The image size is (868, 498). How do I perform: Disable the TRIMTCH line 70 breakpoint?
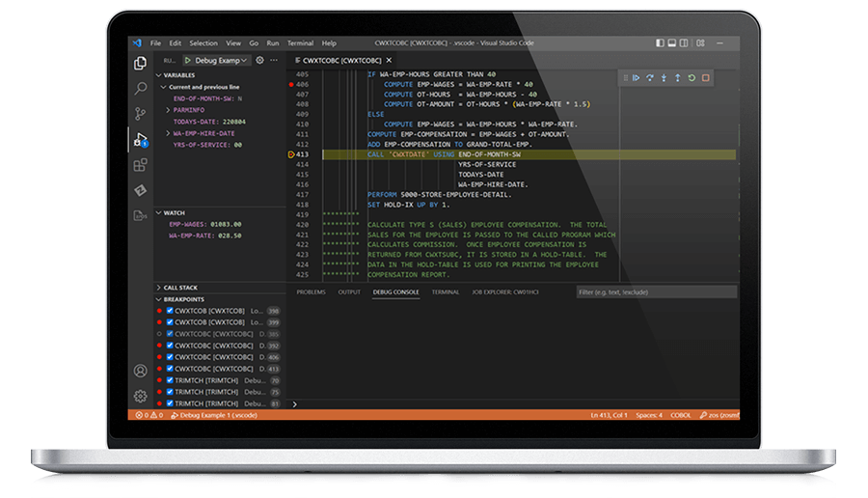click(170, 380)
